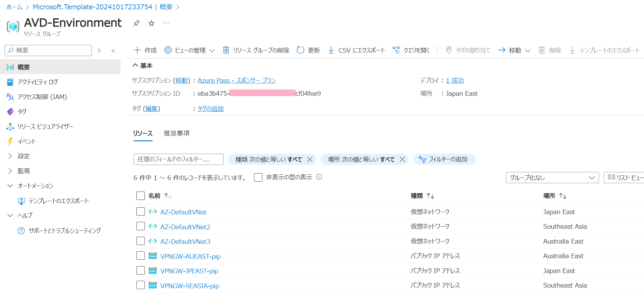The image size is (644, 304).
Task: Click the sidebar expand/collapse all arrows icon
Action: [99, 51]
